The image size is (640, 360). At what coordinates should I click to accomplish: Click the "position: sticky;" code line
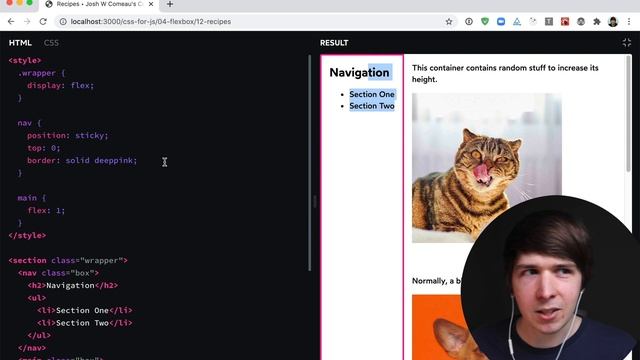68,136
